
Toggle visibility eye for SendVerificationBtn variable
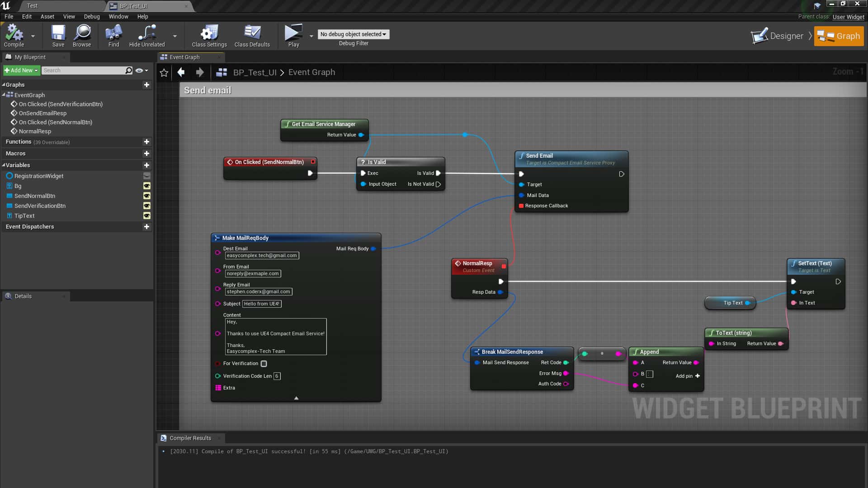point(147,206)
